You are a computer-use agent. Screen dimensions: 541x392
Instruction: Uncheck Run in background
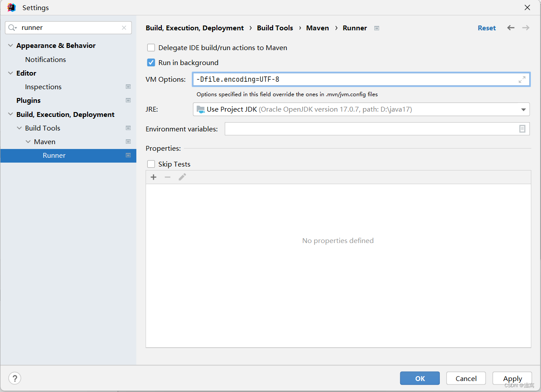[x=151, y=62]
